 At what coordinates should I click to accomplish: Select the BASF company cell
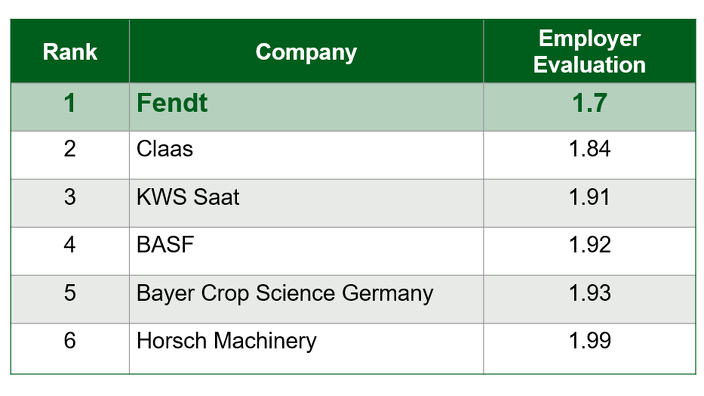(306, 251)
